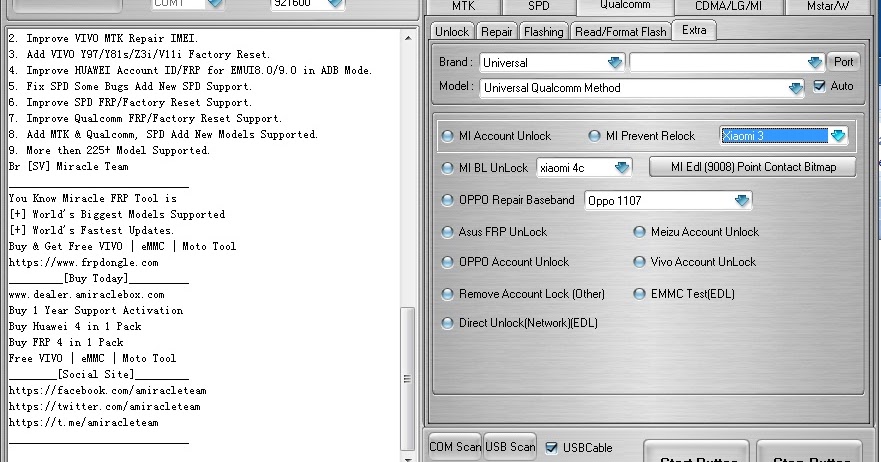This screenshot has height=462, width=881.
Task: Open the Flashing sub-tab
Action: point(543,31)
